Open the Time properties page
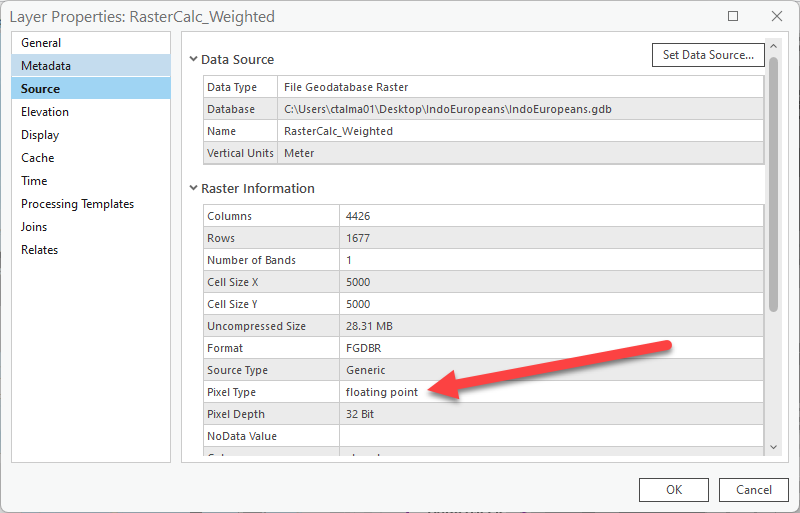This screenshot has height=513, width=800. [34, 181]
